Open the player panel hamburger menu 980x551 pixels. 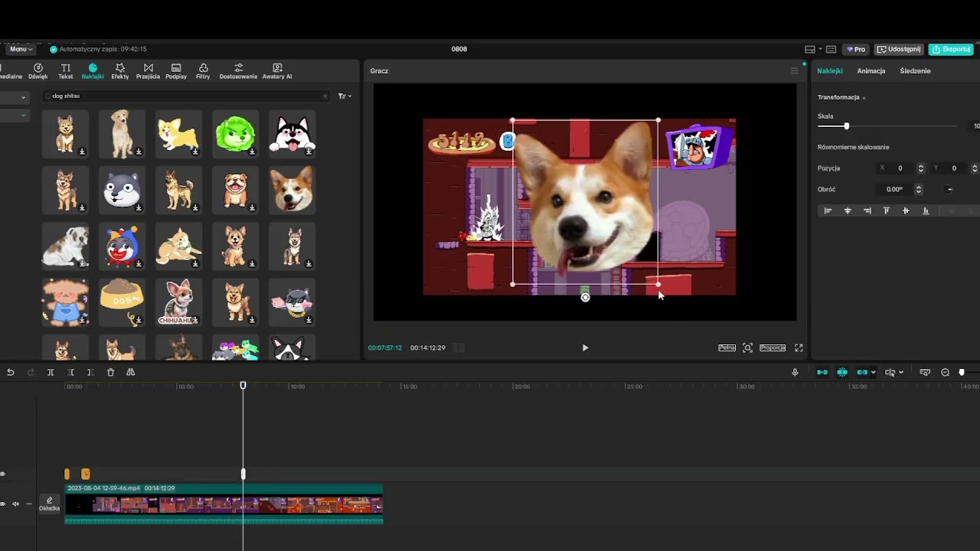(x=794, y=70)
